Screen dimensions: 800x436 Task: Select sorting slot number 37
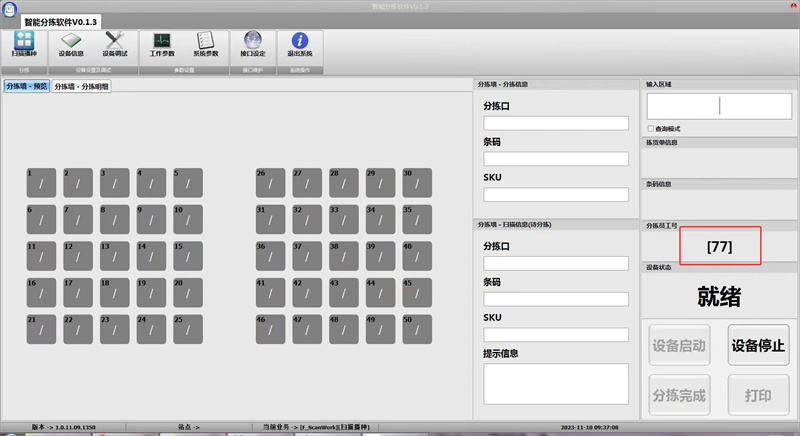[x=307, y=256]
